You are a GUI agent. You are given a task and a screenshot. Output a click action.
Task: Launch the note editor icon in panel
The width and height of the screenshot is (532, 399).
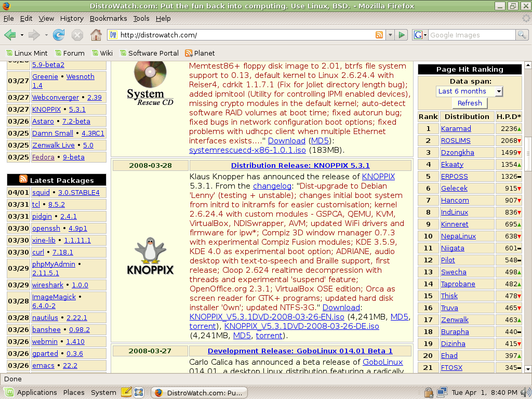click(x=126, y=392)
